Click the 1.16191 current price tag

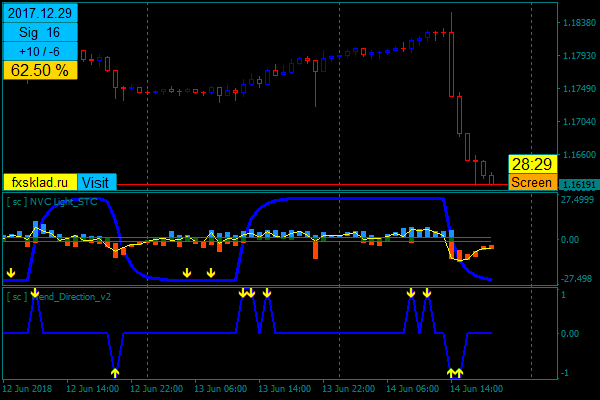pyautogui.click(x=579, y=185)
